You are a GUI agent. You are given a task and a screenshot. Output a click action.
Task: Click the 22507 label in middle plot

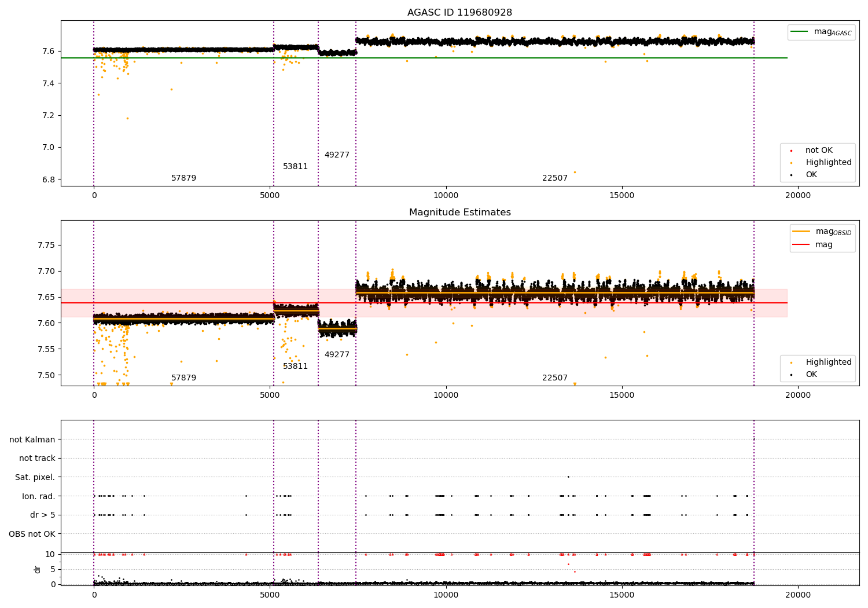554,378
